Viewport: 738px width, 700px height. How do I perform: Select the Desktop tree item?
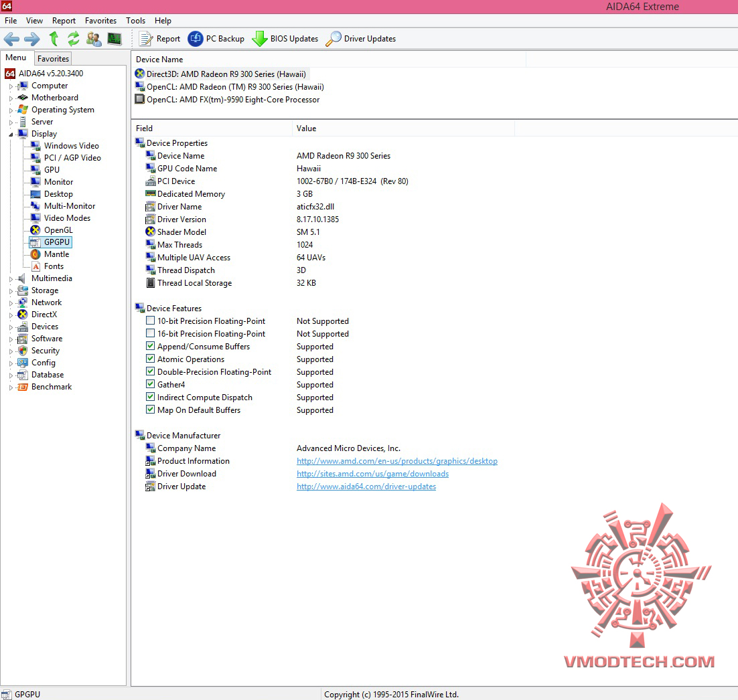(x=58, y=194)
